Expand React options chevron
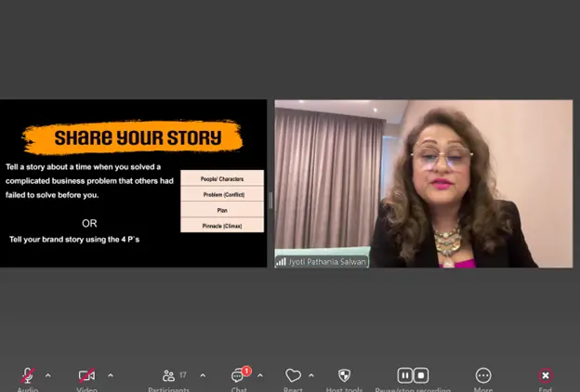The image size is (580, 392). [x=311, y=375]
